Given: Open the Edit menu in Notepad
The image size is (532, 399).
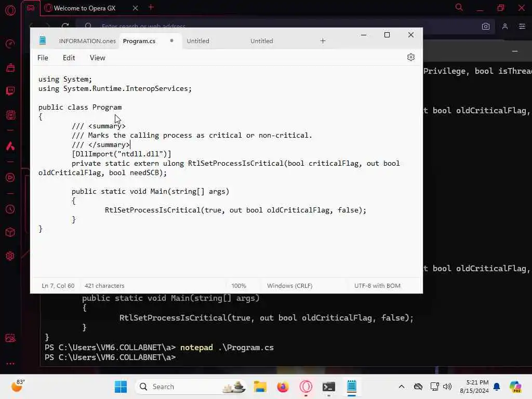Looking at the screenshot, I should pyautogui.click(x=69, y=58).
